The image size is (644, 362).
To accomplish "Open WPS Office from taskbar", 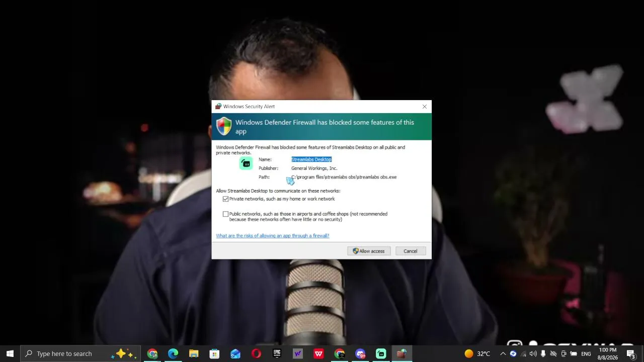I will pos(318,353).
